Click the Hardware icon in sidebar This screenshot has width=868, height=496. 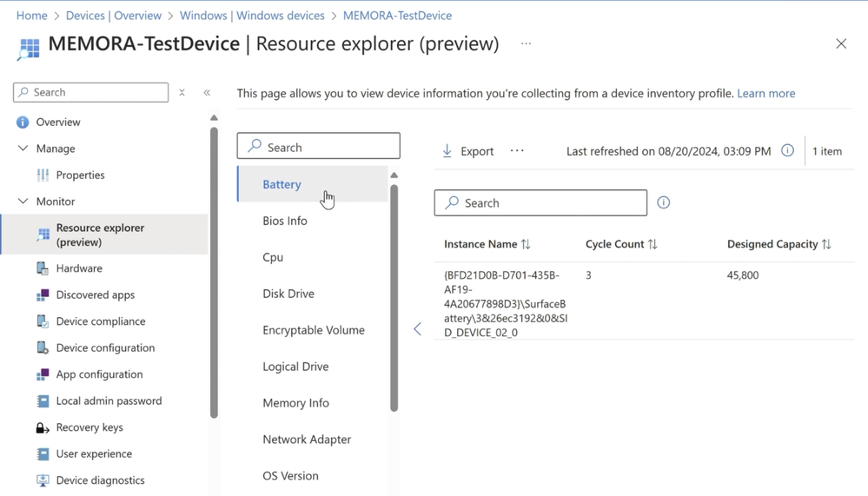[x=43, y=268]
